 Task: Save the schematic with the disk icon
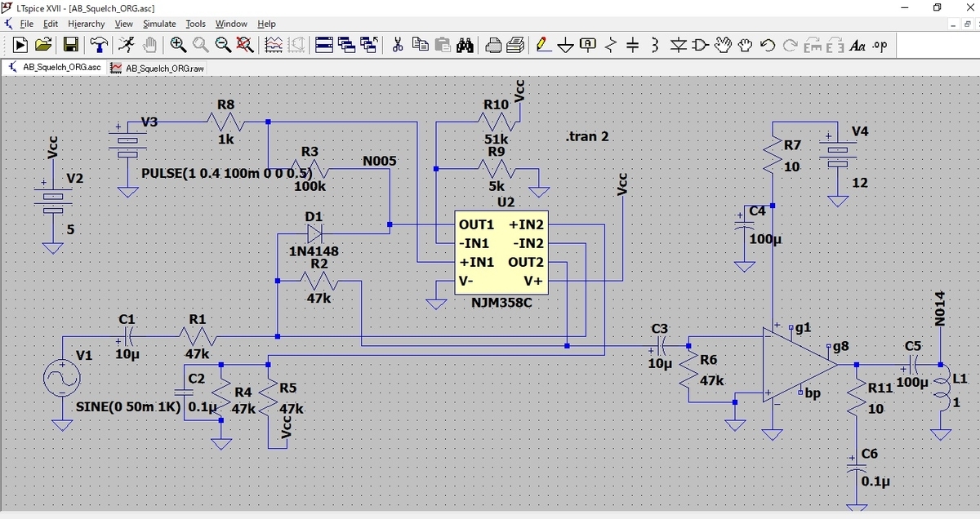pyautogui.click(x=70, y=45)
